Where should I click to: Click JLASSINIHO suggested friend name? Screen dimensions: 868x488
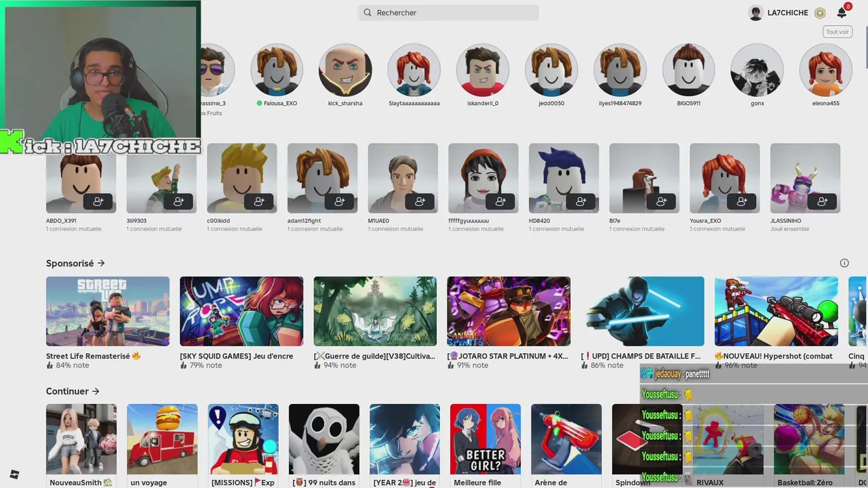coord(785,221)
